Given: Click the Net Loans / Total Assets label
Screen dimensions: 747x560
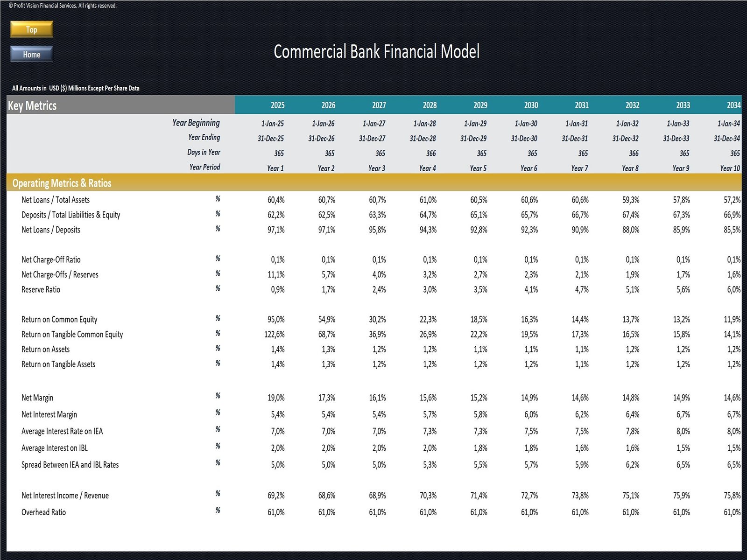Looking at the screenshot, I should tap(56, 200).
